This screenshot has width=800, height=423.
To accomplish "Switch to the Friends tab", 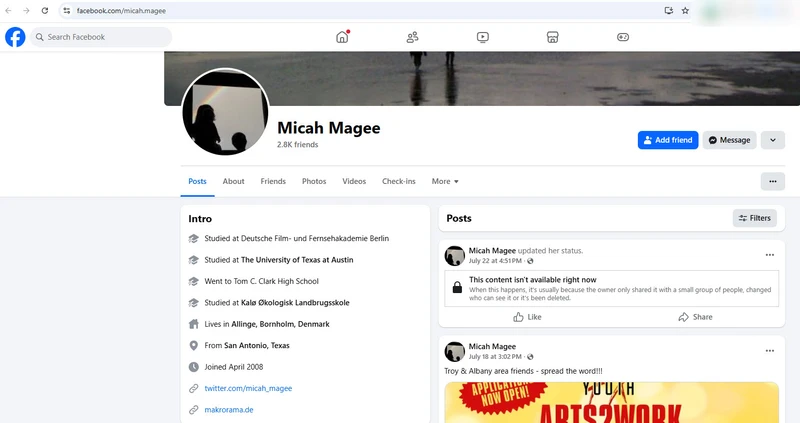I will [x=273, y=181].
